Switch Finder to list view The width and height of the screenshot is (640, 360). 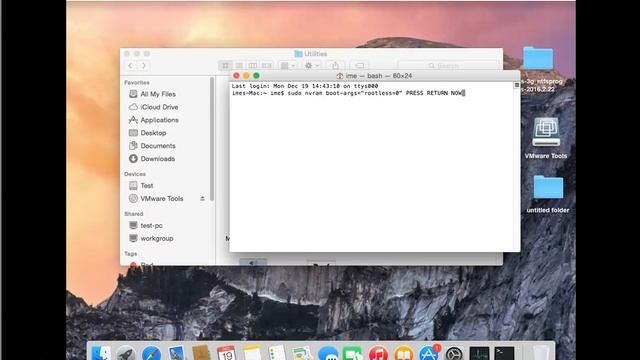(x=239, y=65)
